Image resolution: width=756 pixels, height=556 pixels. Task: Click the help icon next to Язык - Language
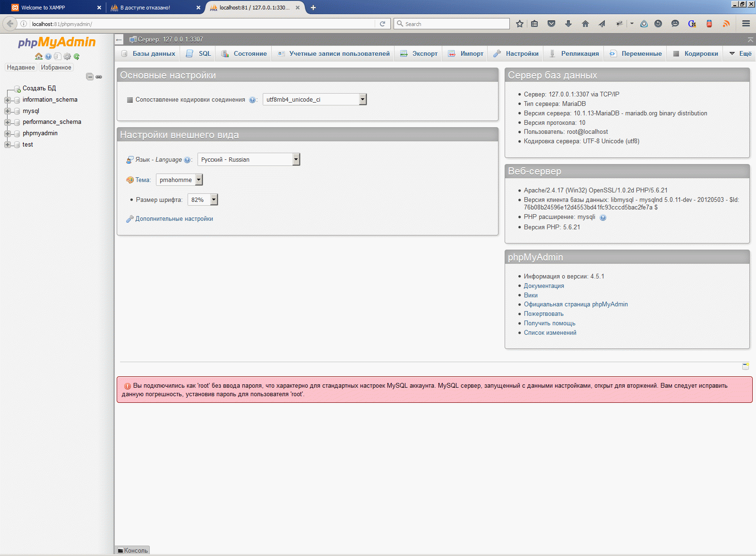pos(187,160)
